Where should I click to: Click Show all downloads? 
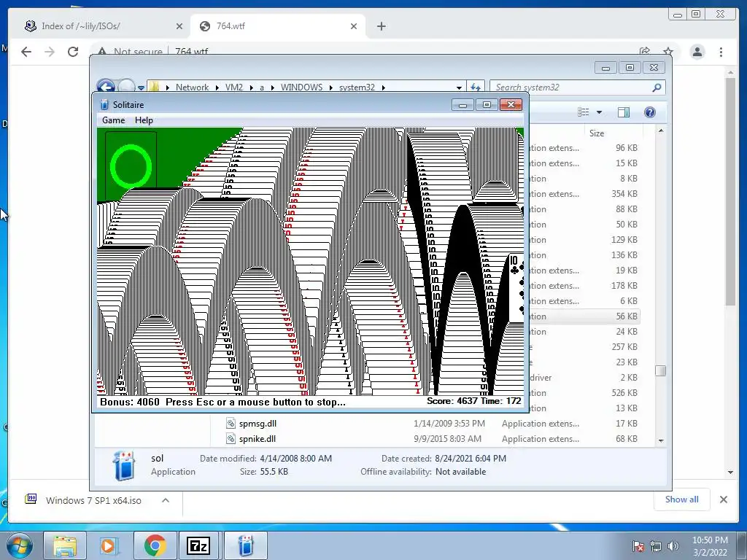click(x=682, y=499)
